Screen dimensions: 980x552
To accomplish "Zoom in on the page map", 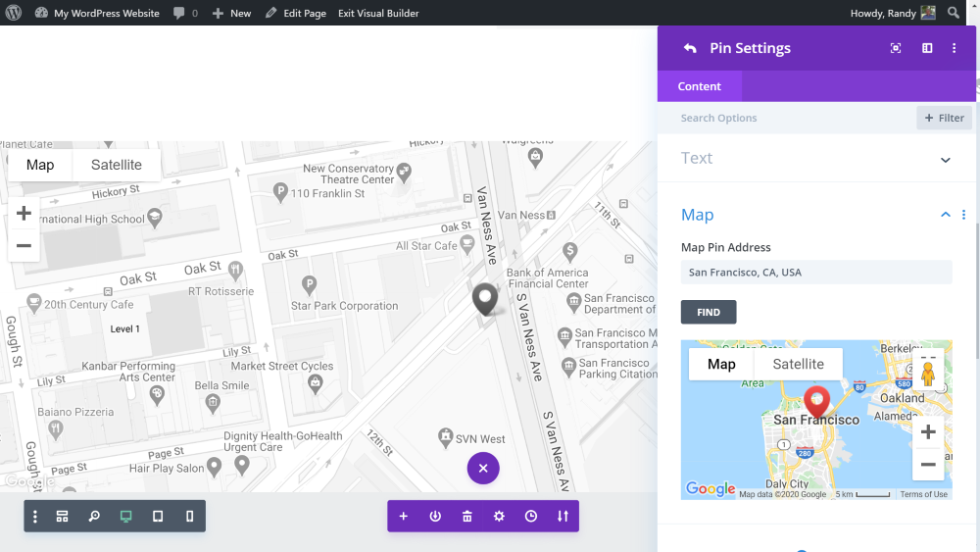I will tap(24, 213).
